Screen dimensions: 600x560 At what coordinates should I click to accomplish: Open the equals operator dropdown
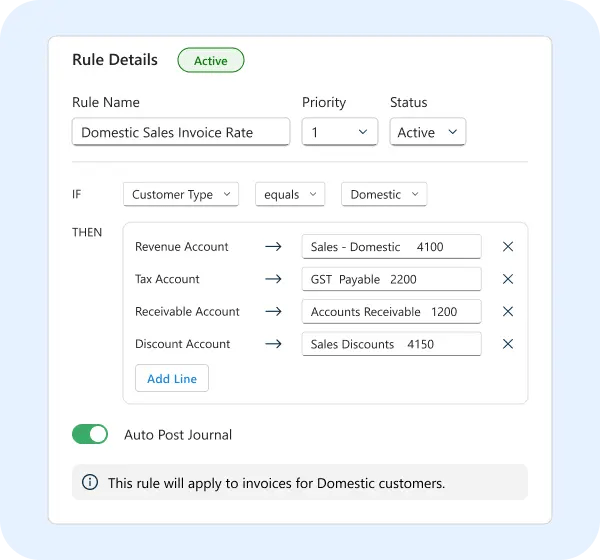click(290, 194)
